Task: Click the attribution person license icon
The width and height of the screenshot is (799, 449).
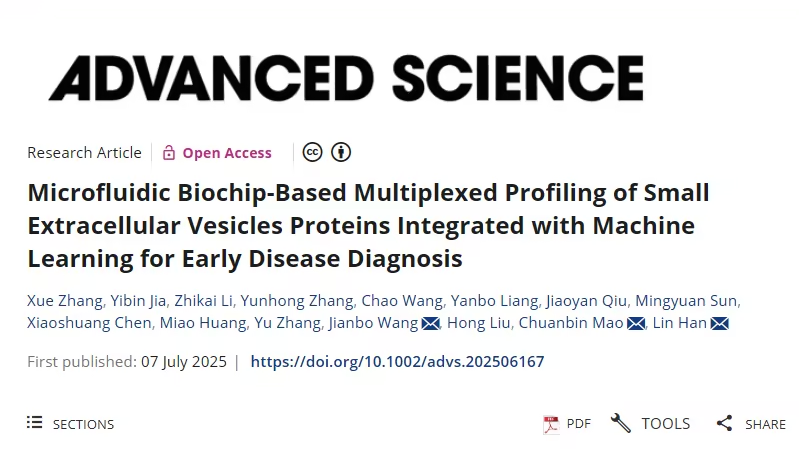Action: [x=341, y=152]
